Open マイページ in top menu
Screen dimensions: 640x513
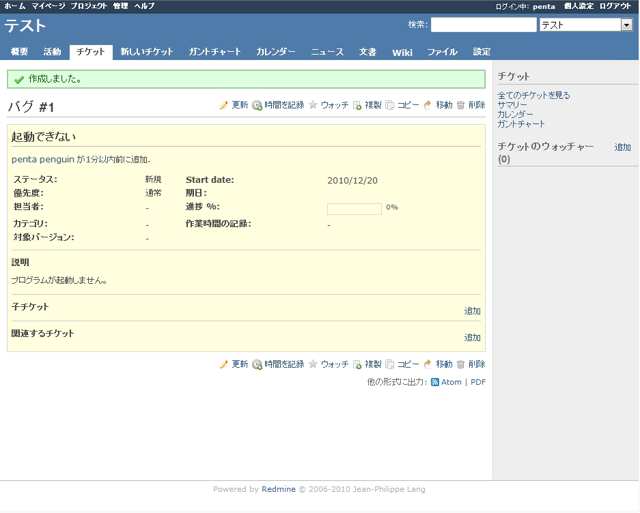point(48,6)
